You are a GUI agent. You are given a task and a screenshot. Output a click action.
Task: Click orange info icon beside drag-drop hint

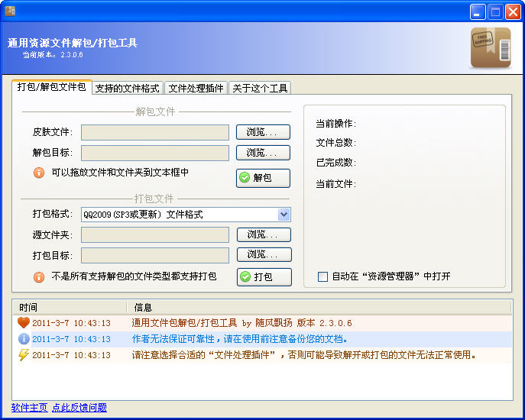tap(39, 173)
